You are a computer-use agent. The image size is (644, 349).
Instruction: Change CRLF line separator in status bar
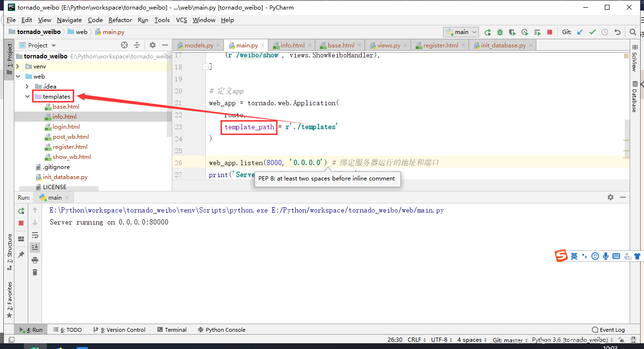[x=417, y=340]
